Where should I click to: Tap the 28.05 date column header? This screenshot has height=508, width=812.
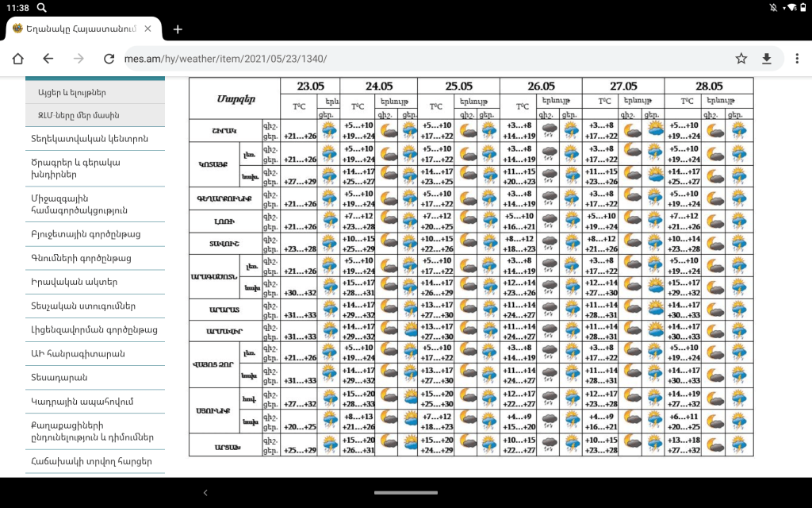pyautogui.click(x=709, y=87)
